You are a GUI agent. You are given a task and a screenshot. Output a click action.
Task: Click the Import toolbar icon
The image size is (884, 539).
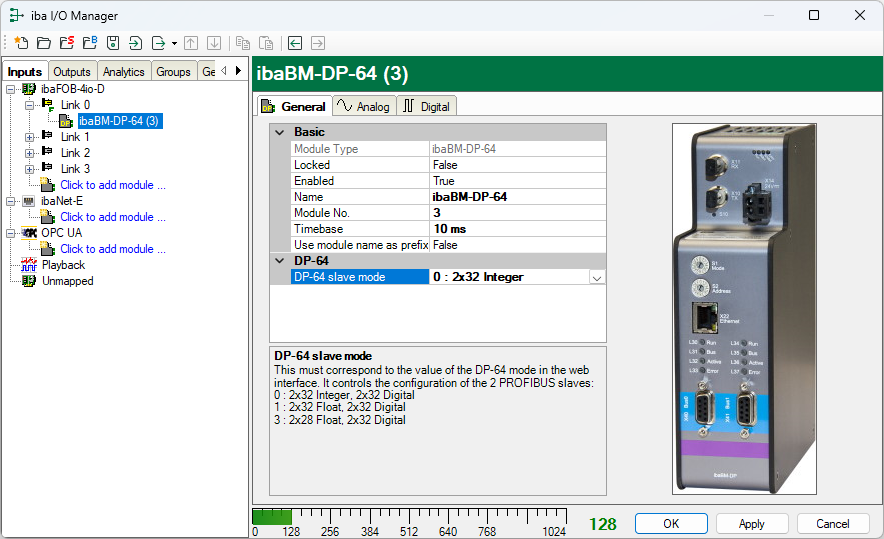coord(135,43)
